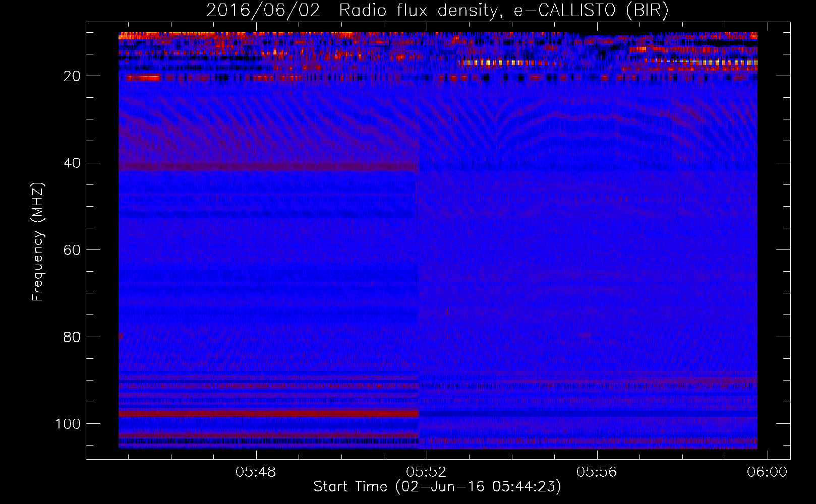
Task: Select the '20' frequency axis label
Action: coord(72,76)
